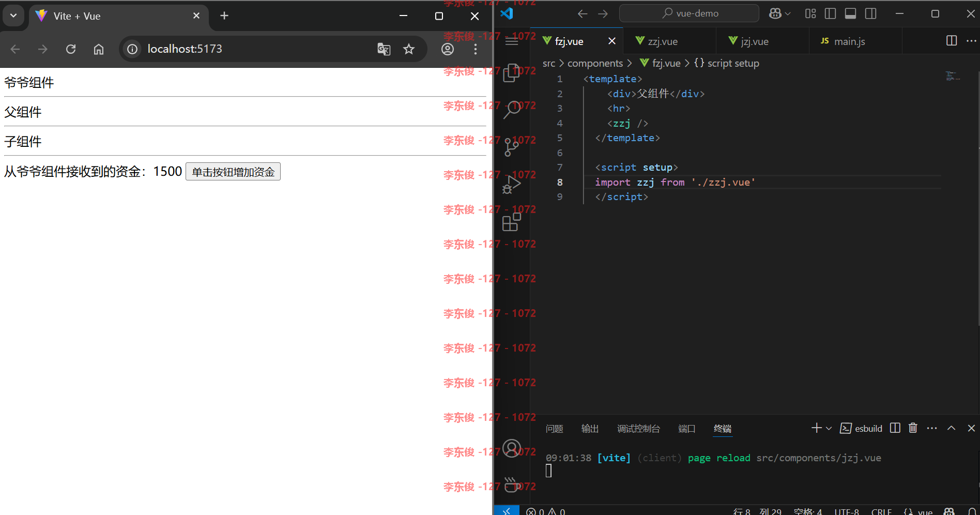980x515 pixels.
Task: Open the browser profile menu
Action: click(448, 49)
